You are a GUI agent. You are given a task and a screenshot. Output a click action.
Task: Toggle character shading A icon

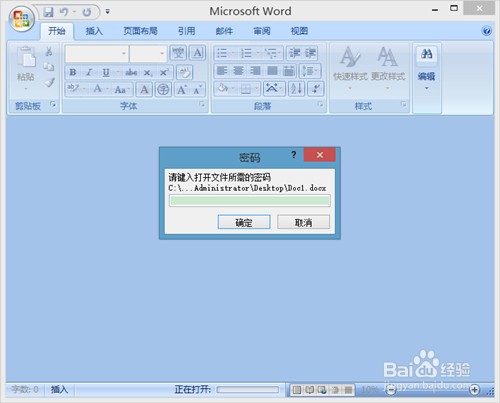(144, 89)
